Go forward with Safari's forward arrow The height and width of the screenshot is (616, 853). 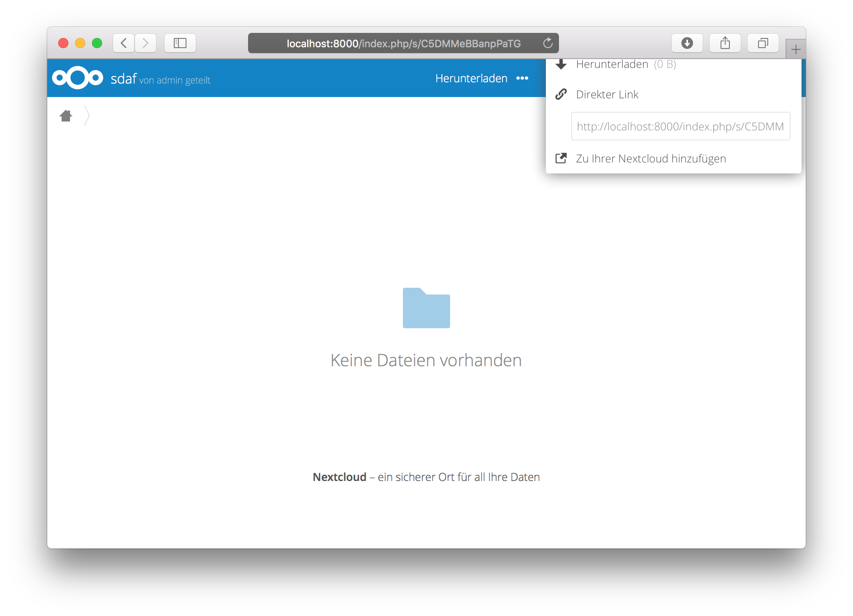[146, 43]
